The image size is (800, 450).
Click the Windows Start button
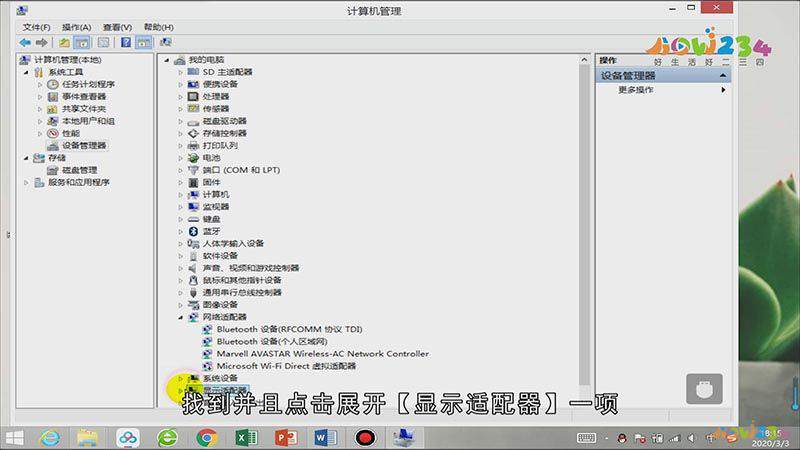(14, 438)
